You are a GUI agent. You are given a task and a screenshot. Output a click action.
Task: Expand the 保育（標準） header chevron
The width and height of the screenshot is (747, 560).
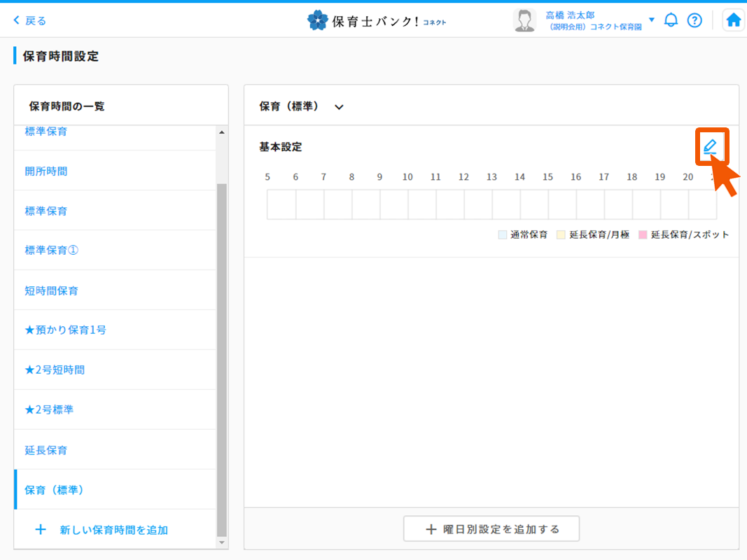click(x=340, y=107)
